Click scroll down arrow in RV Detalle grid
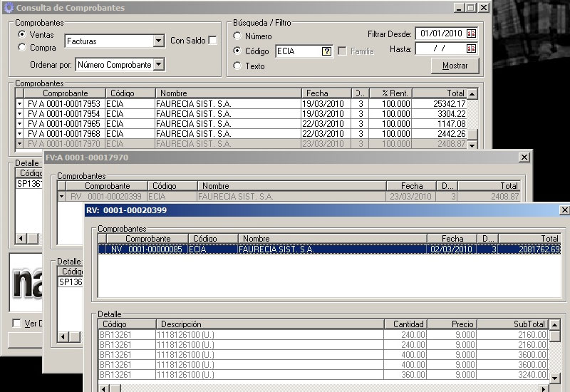The height and width of the screenshot is (392, 570). click(554, 376)
